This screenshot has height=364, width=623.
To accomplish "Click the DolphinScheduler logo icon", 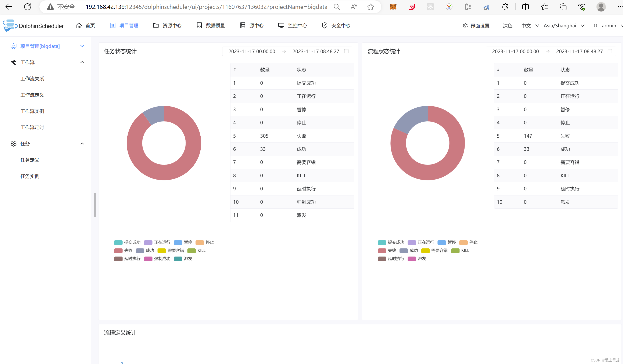I will 10,25.
